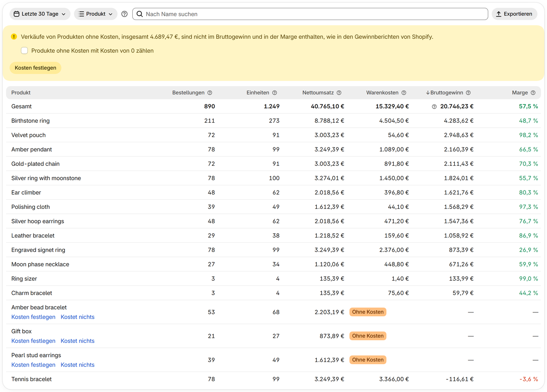Click the 'Ohne Kosten' badge for Pearl stud earrings
The image size is (547, 392).
coord(368,360)
